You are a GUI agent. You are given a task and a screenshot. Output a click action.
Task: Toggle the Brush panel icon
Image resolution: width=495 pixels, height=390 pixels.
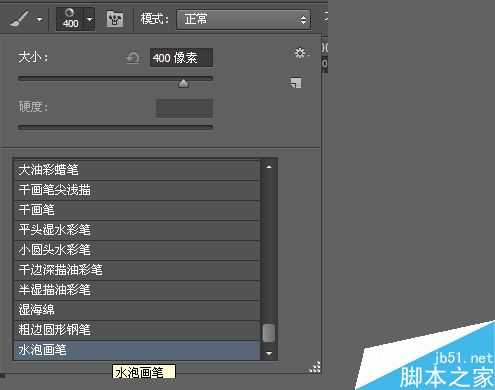115,19
